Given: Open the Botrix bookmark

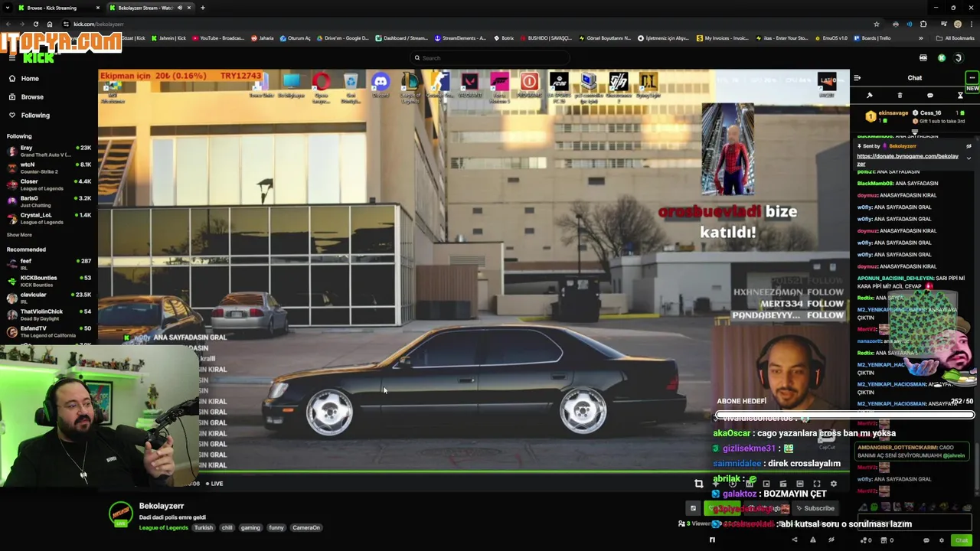Looking at the screenshot, I should pyautogui.click(x=504, y=38).
